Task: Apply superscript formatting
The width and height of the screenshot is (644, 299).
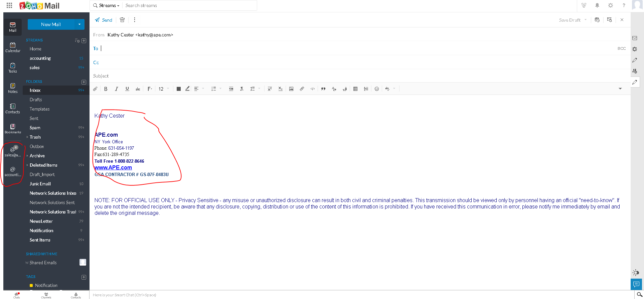Action: 270,89
